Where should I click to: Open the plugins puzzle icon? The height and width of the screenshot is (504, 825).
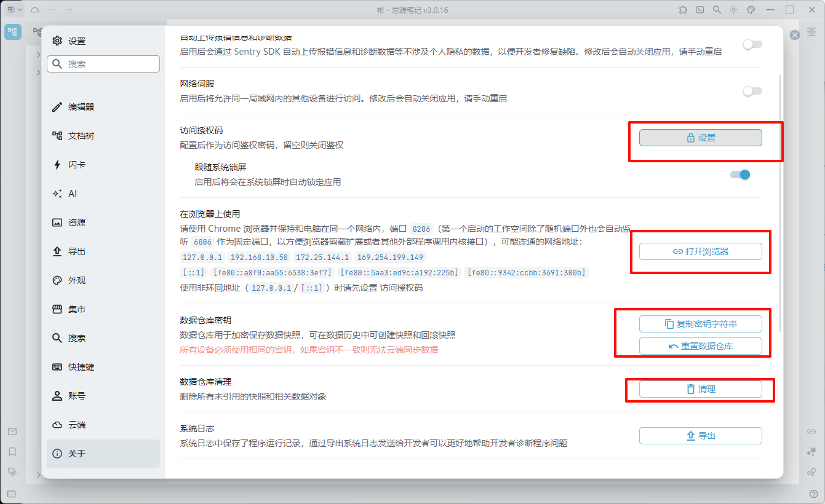click(683, 10)
